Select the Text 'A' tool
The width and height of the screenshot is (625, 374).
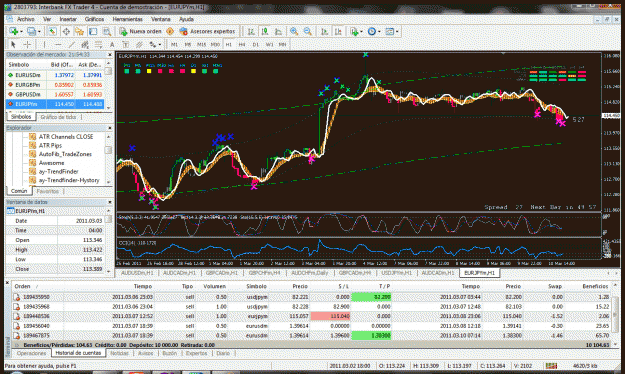tap(112, 44)
